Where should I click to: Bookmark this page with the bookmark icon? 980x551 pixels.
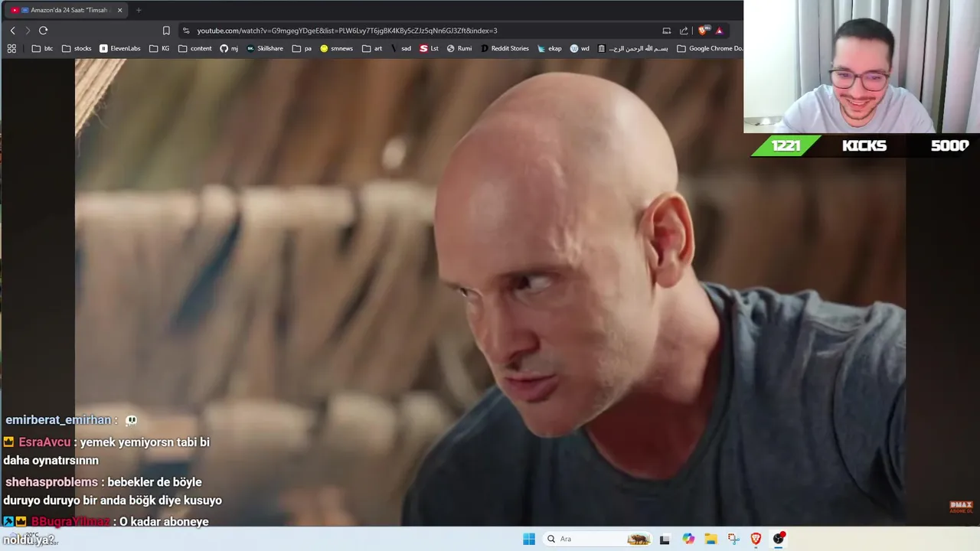(x=166, y=31)
